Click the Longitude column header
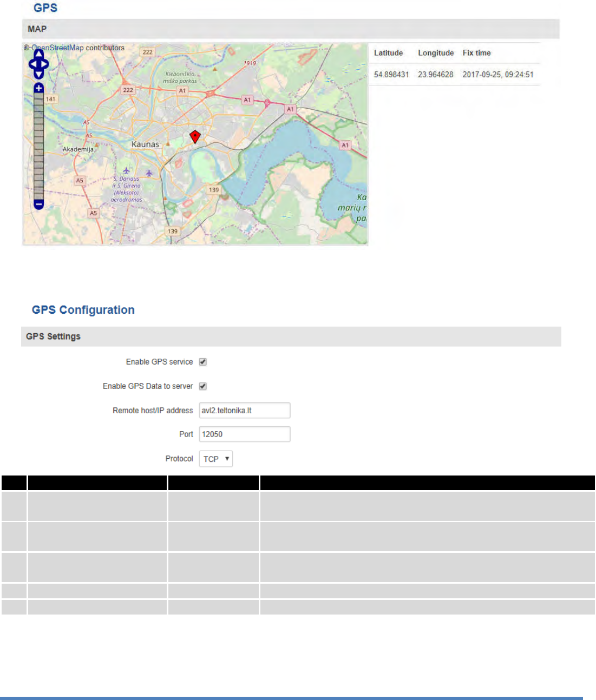 click(x=436, y=53)
